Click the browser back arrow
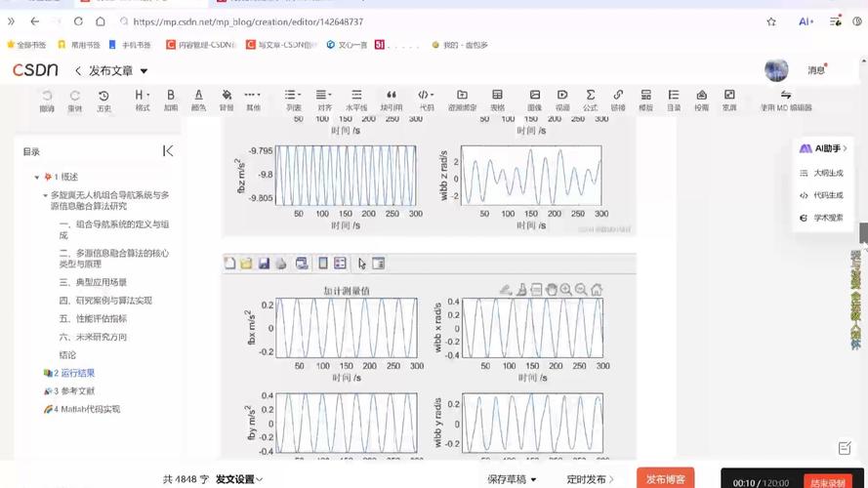Viewport: 868px width, 488px height. click(x=35, y=21)
